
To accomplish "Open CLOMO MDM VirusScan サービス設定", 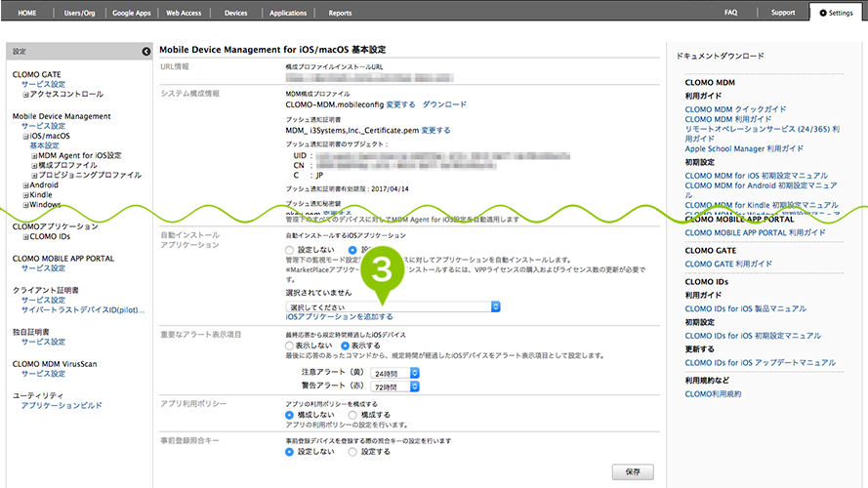I will [43, 374].
